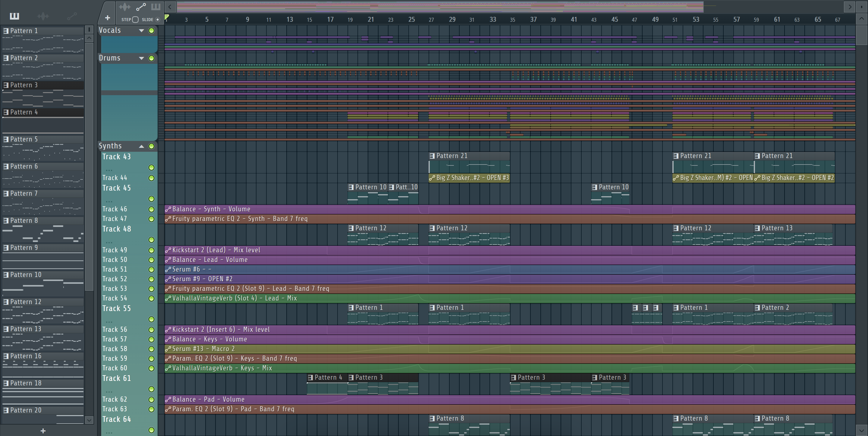Screen dimensions: 868x436
Task: Focus audio clips with playlist waveform icon
Action: pyautogui.click(x=124, y=7)
